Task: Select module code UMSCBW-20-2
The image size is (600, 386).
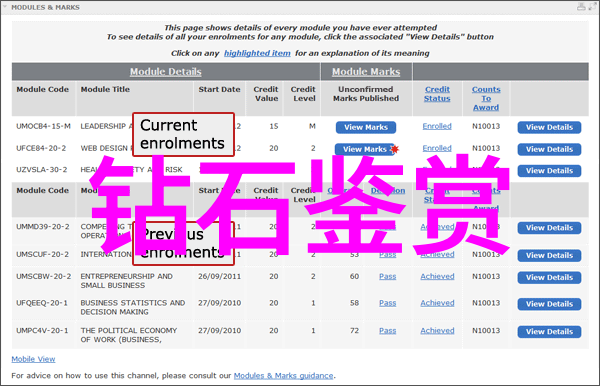Action: tap(44, 276)
